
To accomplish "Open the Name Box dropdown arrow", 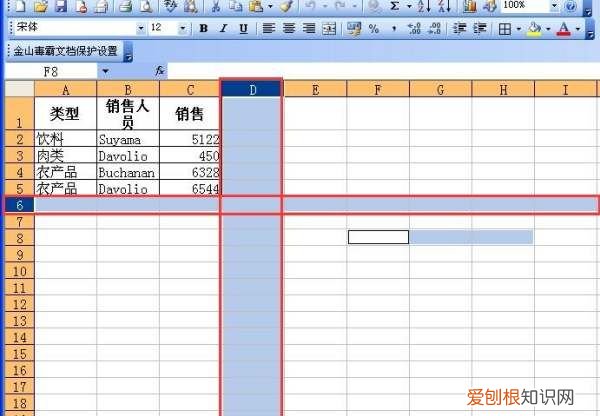I will click(105, 71).
